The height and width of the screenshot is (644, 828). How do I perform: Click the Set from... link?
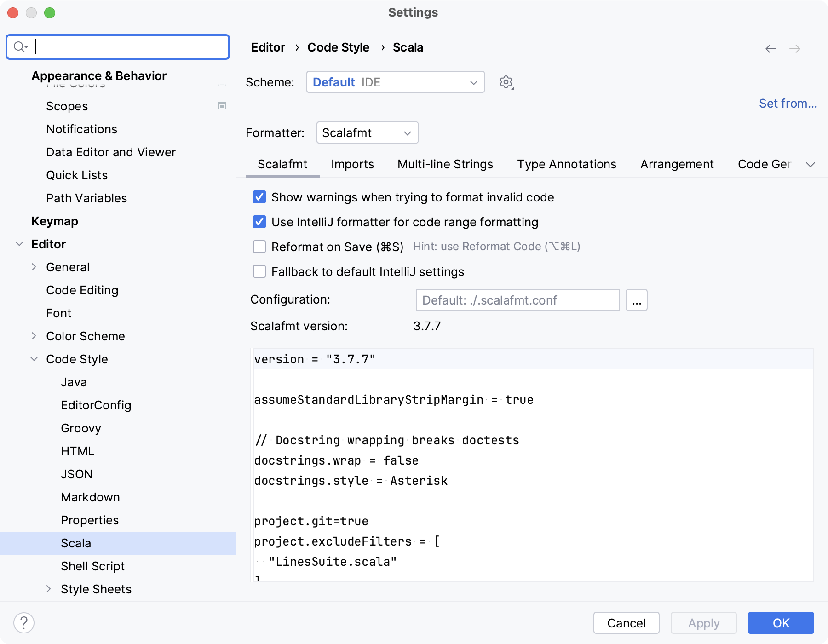pyautogui.click(x=787, y=103)
